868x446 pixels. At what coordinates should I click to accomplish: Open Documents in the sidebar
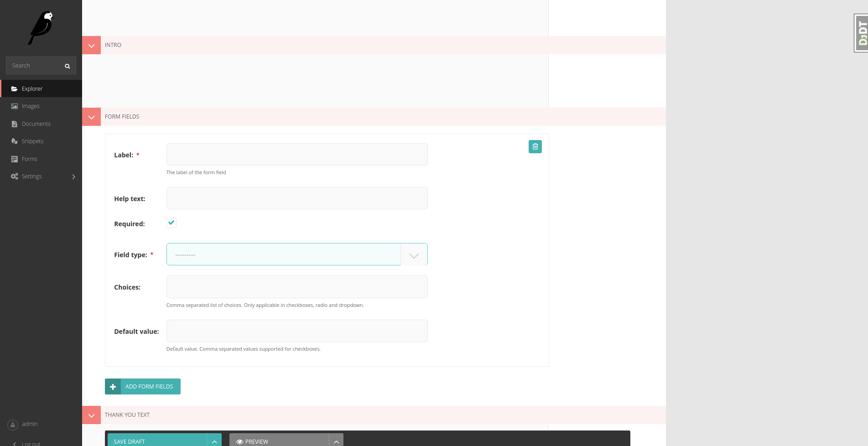click(x=41, y=124)
